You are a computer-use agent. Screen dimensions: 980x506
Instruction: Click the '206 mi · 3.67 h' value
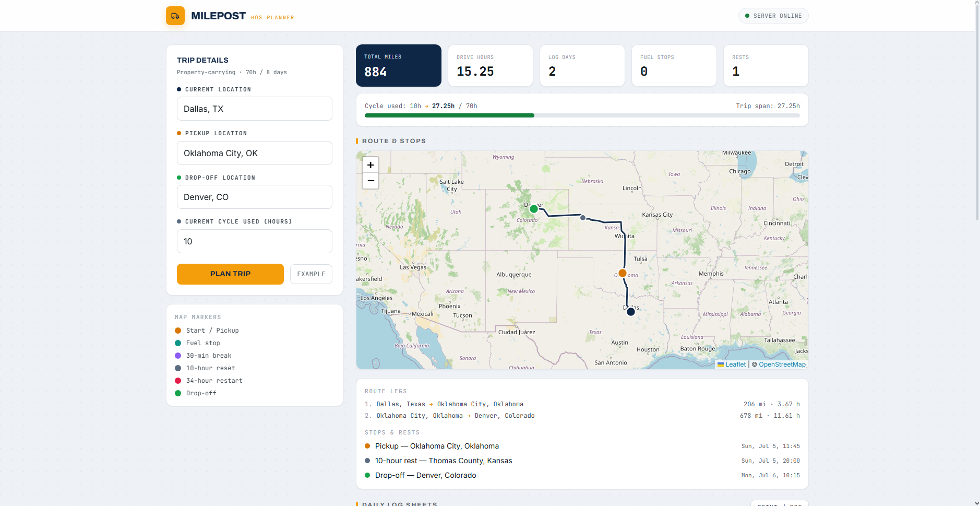pos(772,404)
